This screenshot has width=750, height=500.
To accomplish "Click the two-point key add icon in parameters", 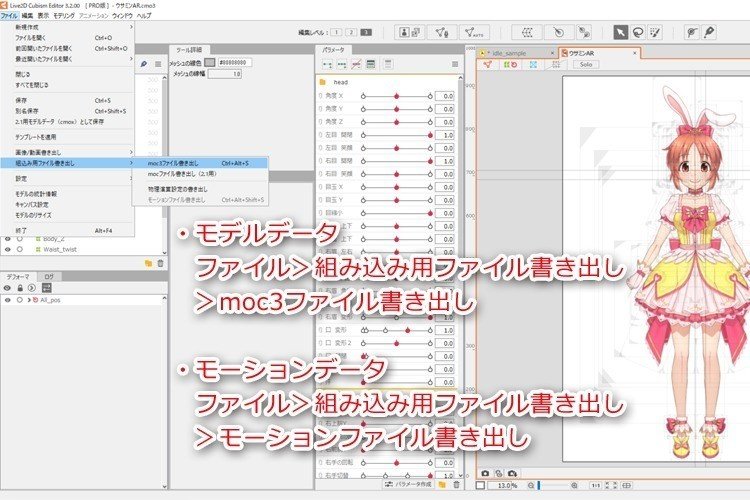I will (x=328, y=64).
